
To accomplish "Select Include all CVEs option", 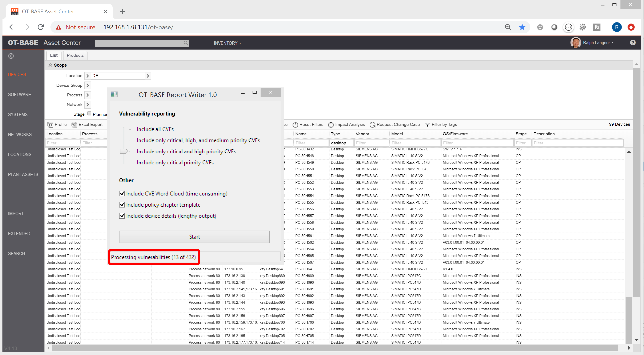I will click(155, 129).
